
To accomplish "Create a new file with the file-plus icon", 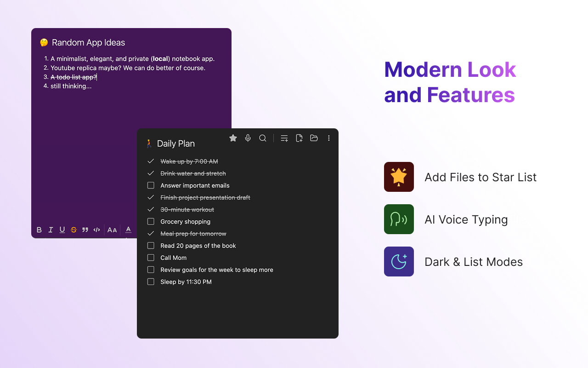I will [x=299, y=138].
